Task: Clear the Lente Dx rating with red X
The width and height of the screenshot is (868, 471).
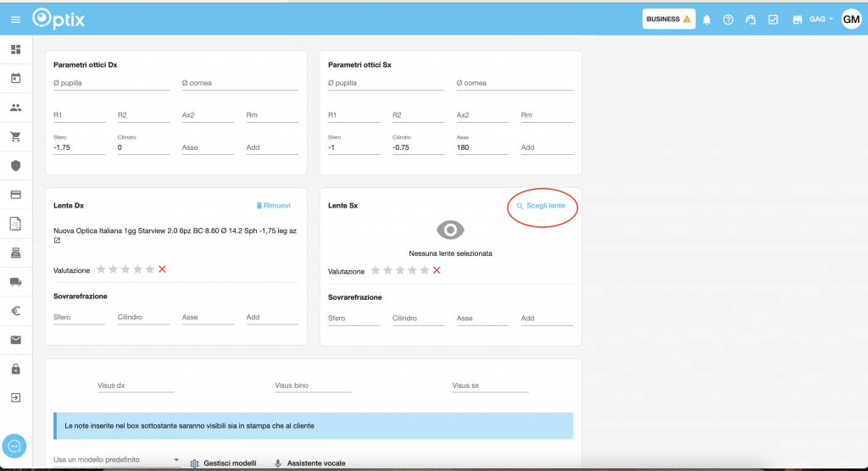Action: (162, 269)
